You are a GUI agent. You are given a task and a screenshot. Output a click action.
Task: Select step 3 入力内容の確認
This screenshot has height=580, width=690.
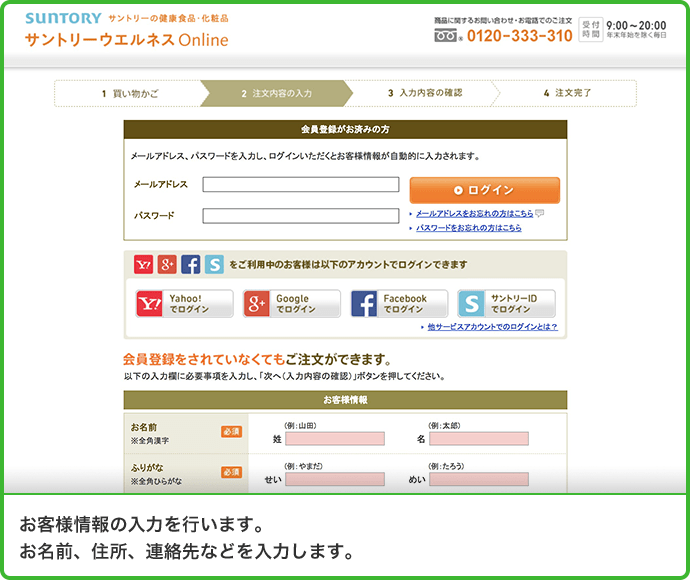pos(425,93)
